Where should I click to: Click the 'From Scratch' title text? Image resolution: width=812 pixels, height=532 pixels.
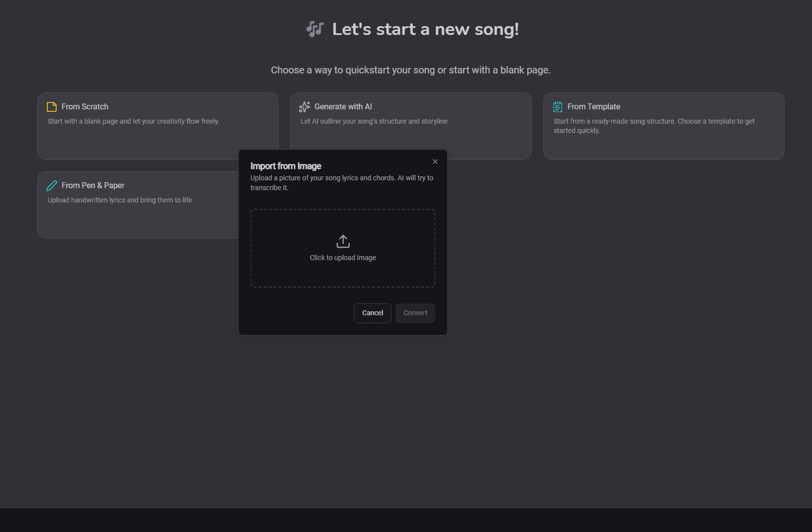pos(85,106)
